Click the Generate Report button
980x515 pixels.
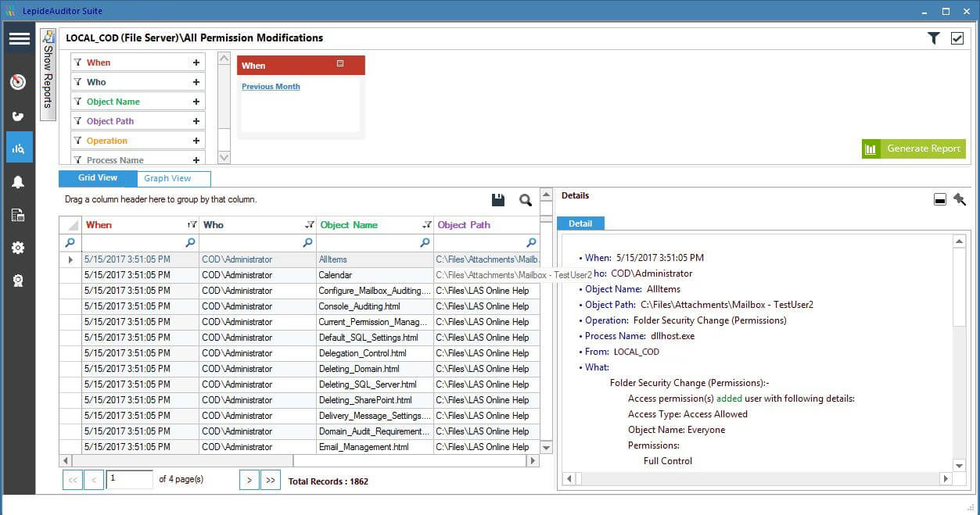[914, 148]
